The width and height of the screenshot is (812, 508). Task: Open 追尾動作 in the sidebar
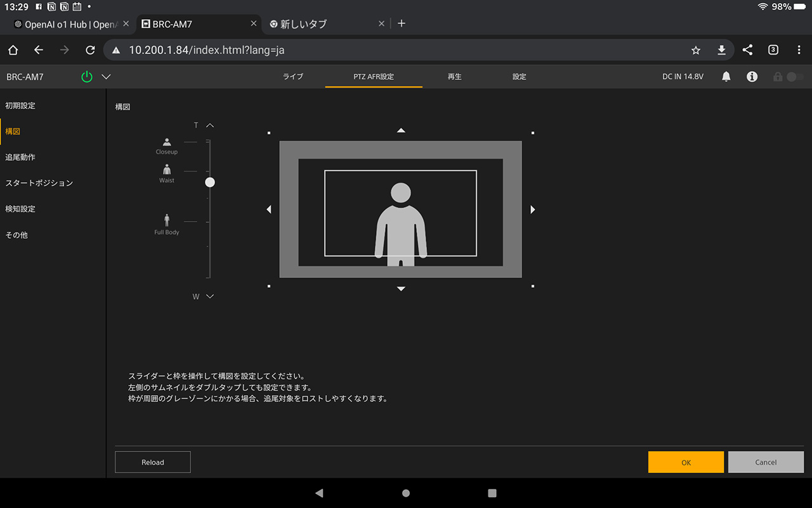pyautogui.click(x=20, y=157)
